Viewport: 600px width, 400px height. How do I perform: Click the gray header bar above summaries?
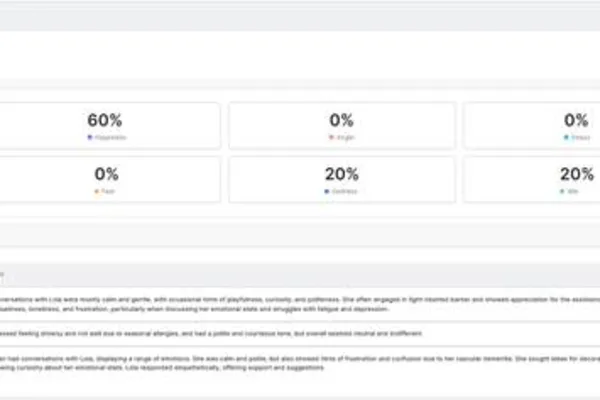pyautogui.click(x=300, y=275)
